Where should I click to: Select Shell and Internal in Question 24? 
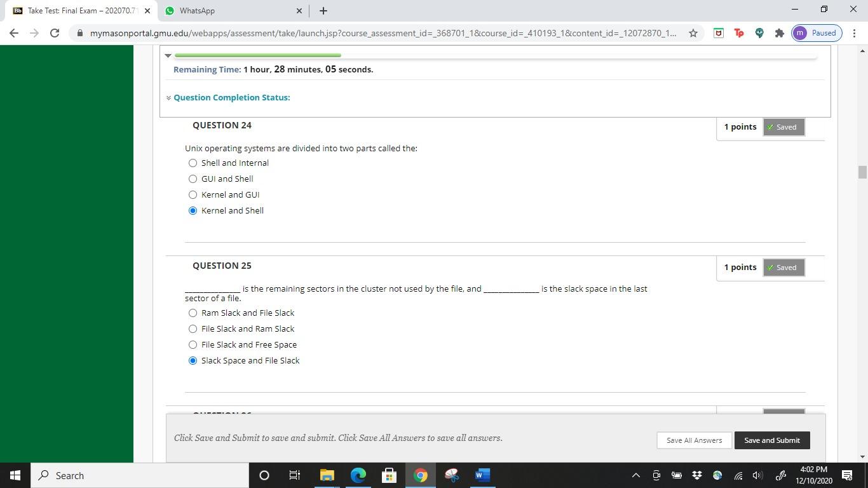193,163
